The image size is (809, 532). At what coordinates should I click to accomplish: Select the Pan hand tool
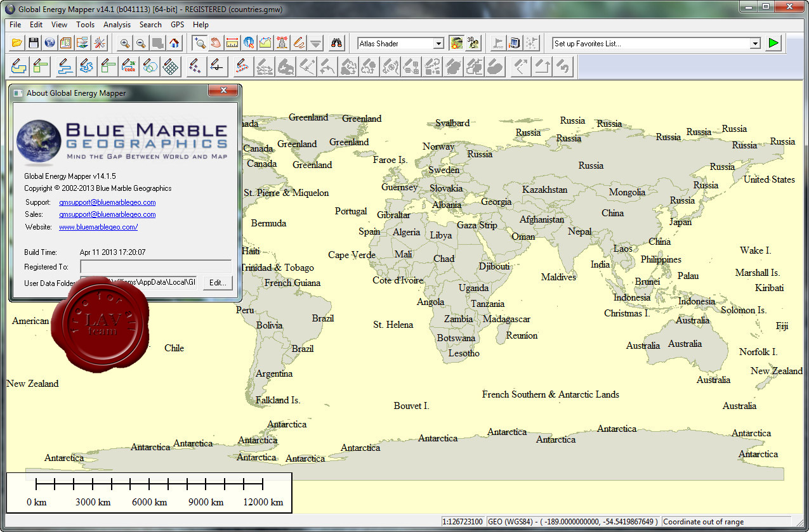[x=216, y=43]
